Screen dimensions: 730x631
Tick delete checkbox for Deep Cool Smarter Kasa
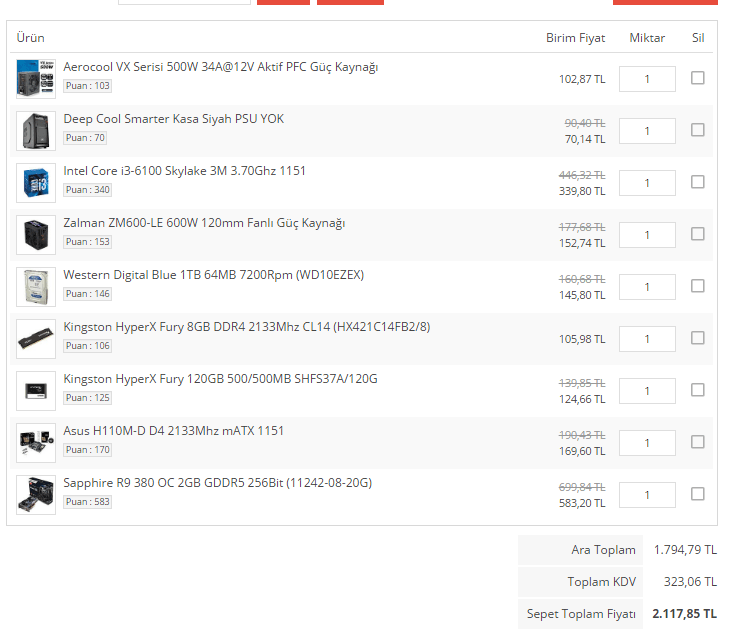[x=697, y=130]
